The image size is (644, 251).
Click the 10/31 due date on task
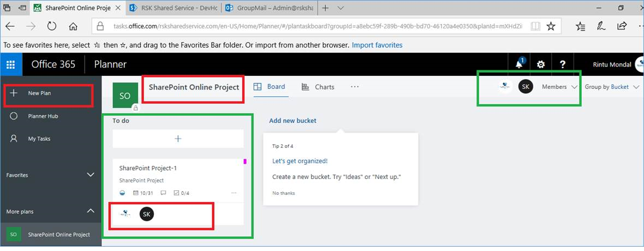point(144,193)
